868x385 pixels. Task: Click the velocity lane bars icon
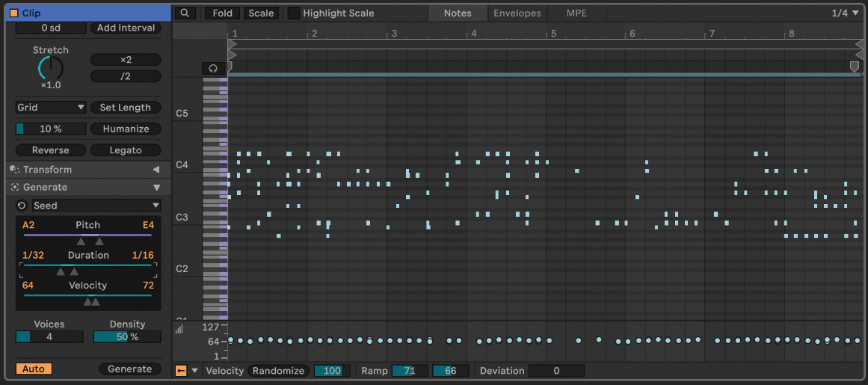179,329
